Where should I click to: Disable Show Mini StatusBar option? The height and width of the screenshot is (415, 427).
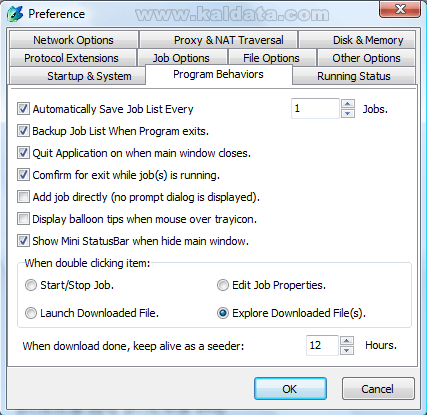tap(23, 241)
